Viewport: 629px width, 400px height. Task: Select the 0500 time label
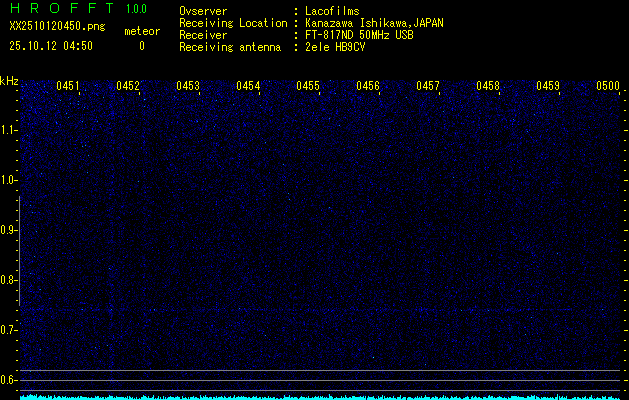tap(608, 87)
